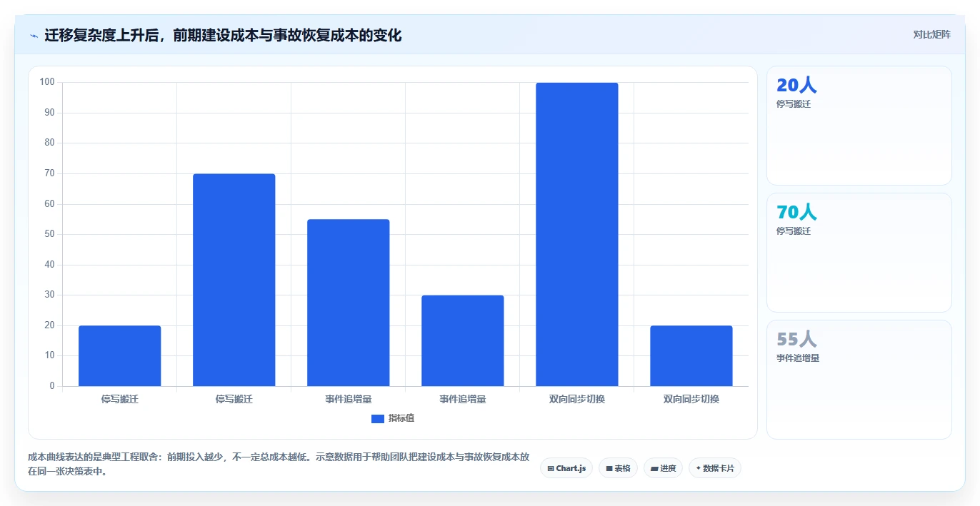Click x-axis label 停写搬迁 below the 70 bar
The image size is (980, 506).
tap(234, 400)
